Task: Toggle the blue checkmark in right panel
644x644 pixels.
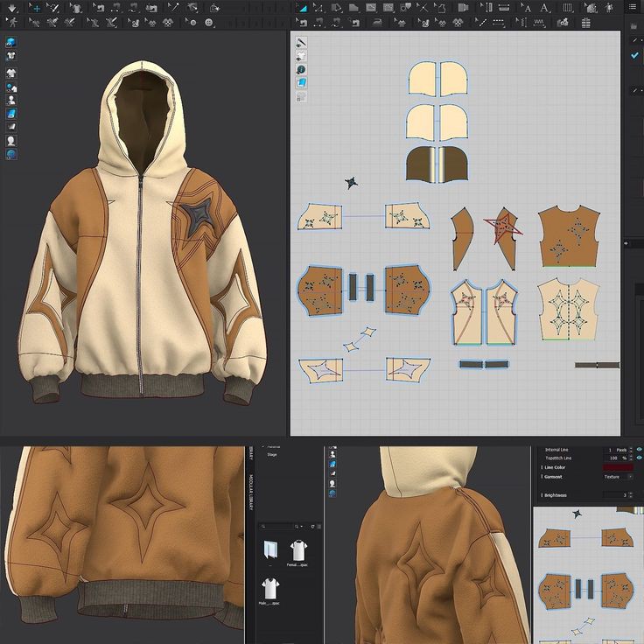Action: pos(635,55)
